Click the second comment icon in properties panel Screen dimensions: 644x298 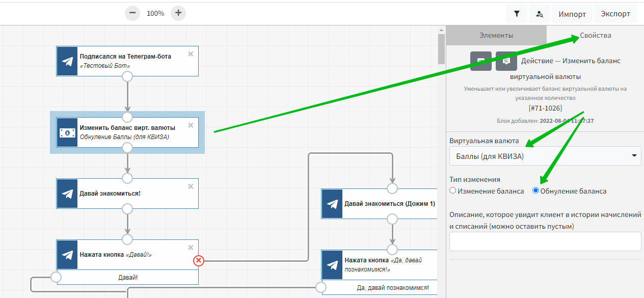click(x=506, y=61)
